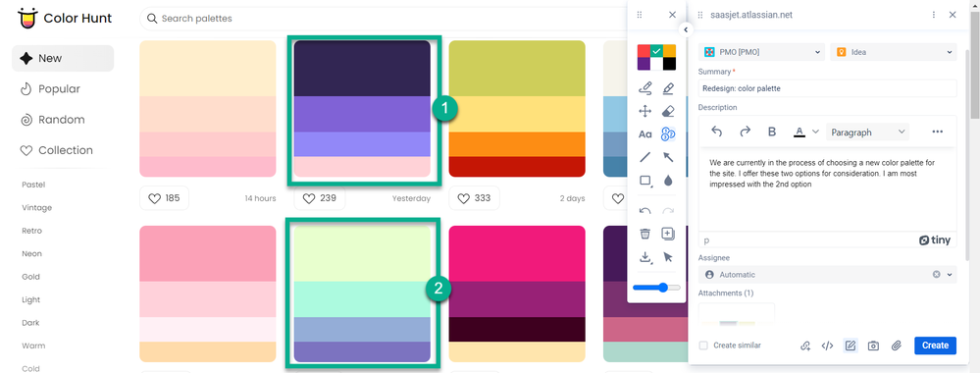Click into the description text area
980x373 pixels.
pyautogui.click(x=827, y=189)
